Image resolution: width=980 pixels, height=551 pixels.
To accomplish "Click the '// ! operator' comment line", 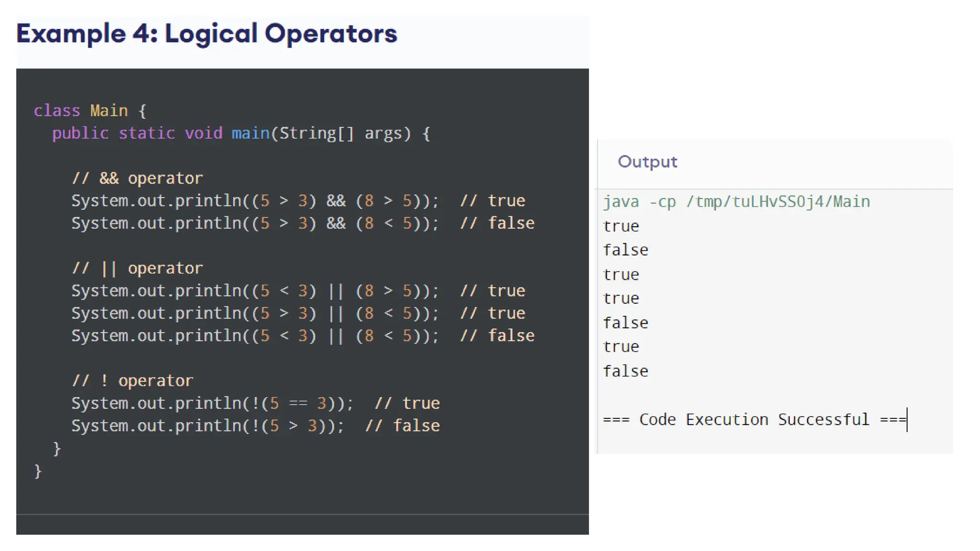I will click(x=132, y=381).
